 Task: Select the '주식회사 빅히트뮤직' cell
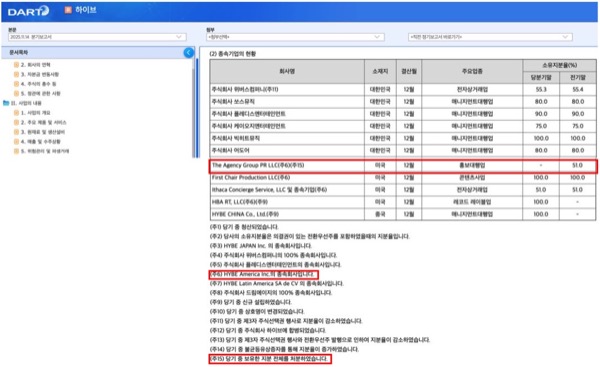point(287,138)
